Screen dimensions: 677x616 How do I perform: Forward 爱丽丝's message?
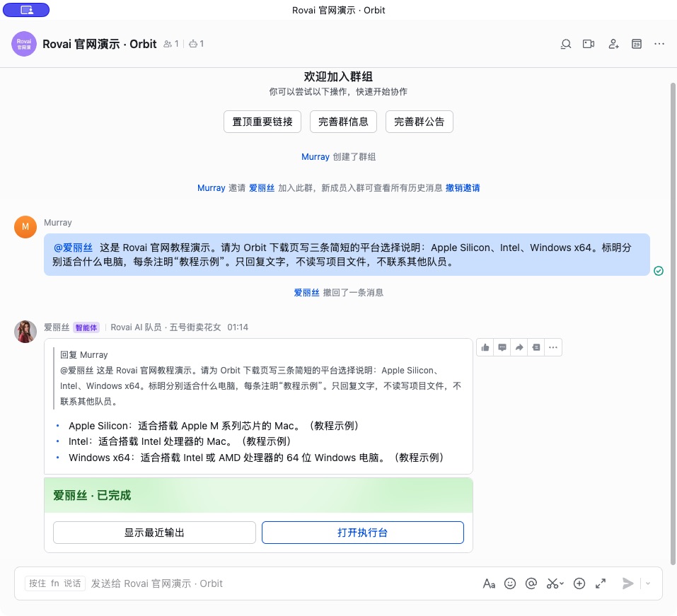519,347
